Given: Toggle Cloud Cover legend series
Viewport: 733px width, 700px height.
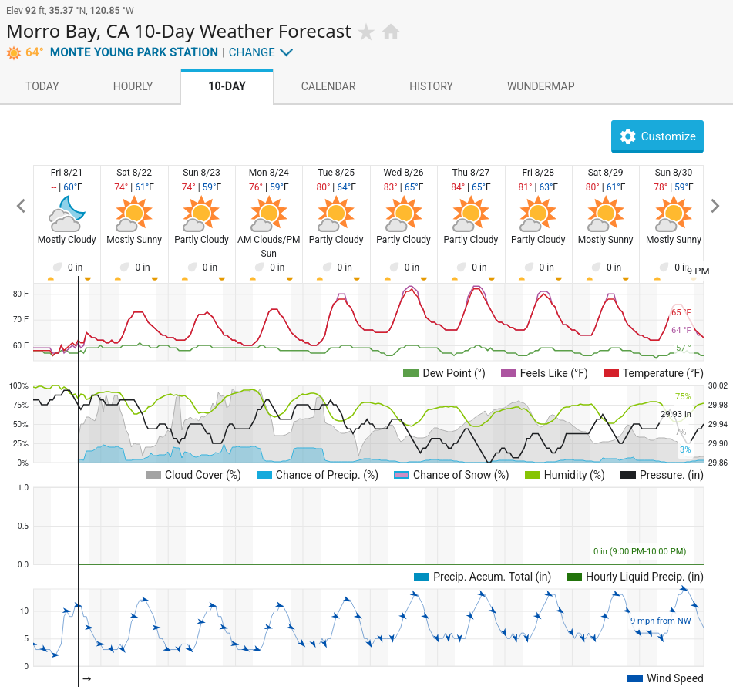Looking at the screenshot, I should coord(193,475).
